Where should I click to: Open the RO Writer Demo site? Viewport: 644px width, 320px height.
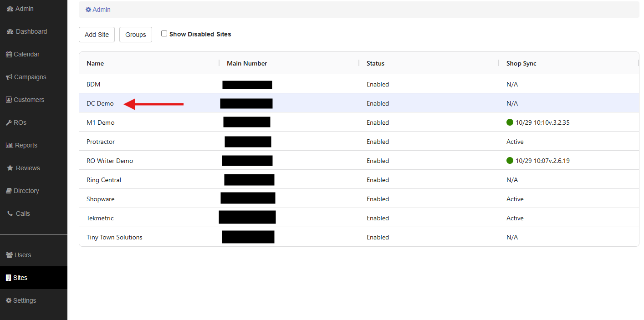pos(110,161)
